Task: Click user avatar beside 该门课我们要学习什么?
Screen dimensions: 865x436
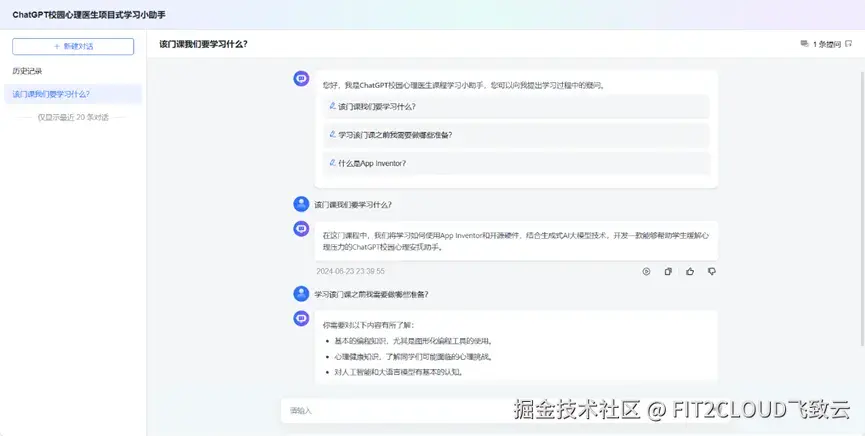Action: point(301,204)
